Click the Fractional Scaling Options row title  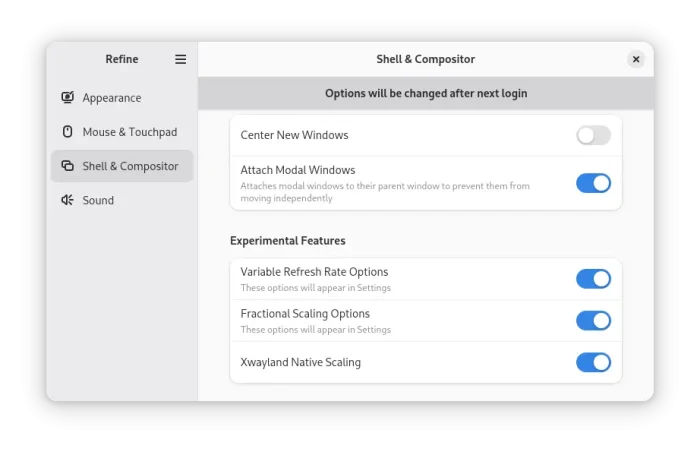point(305,314)
